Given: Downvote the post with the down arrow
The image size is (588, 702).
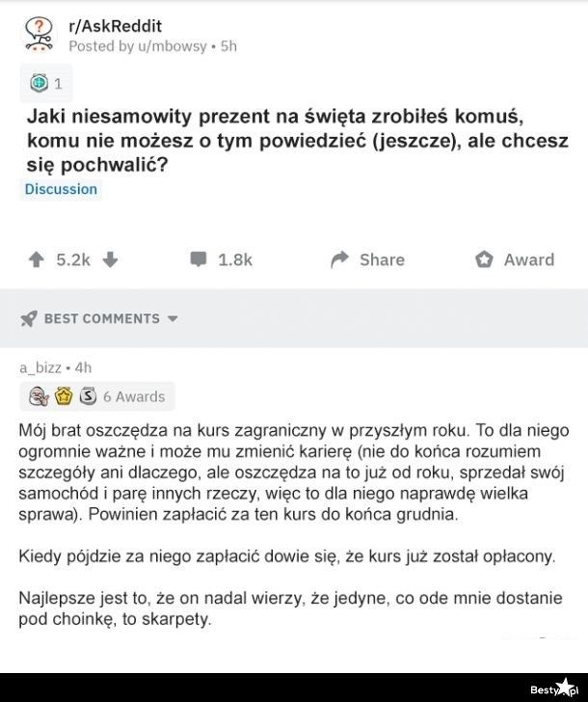Looking at the screenshot, I should coord(110,258).
